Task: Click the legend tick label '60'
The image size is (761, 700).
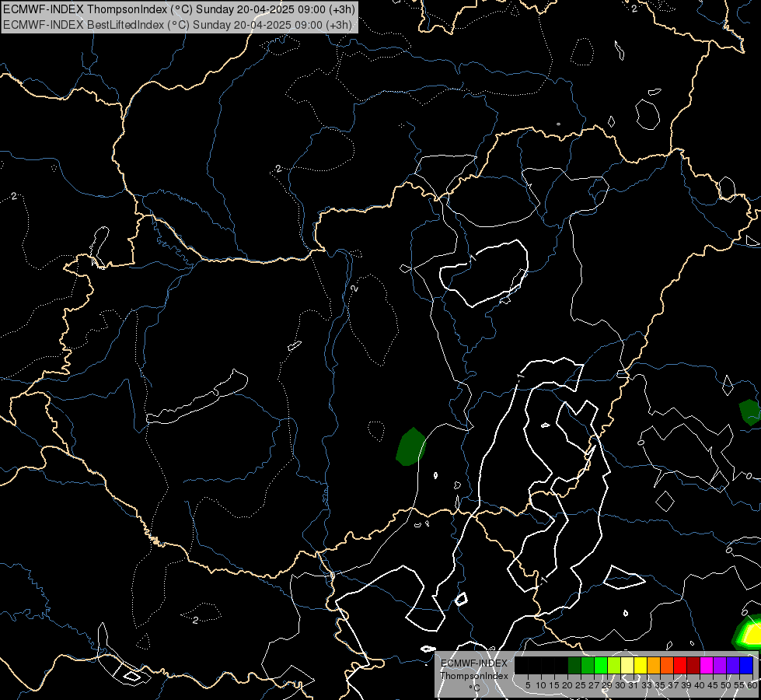Action: tap(752, 685)
